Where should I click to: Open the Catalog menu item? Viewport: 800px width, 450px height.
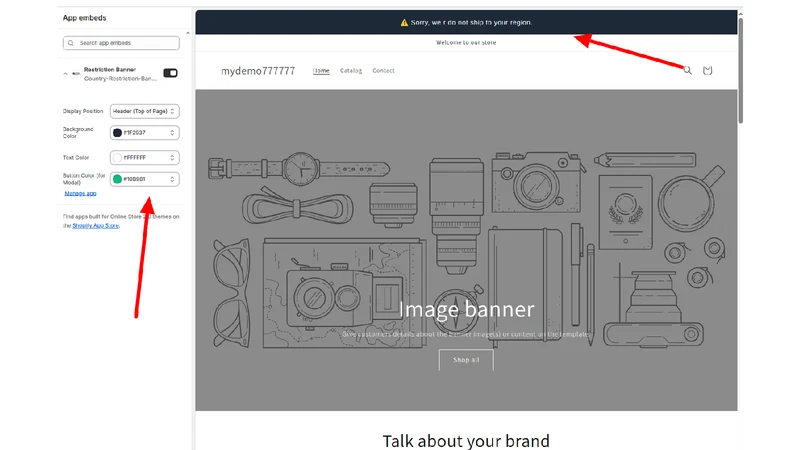(x=351, y=70)
